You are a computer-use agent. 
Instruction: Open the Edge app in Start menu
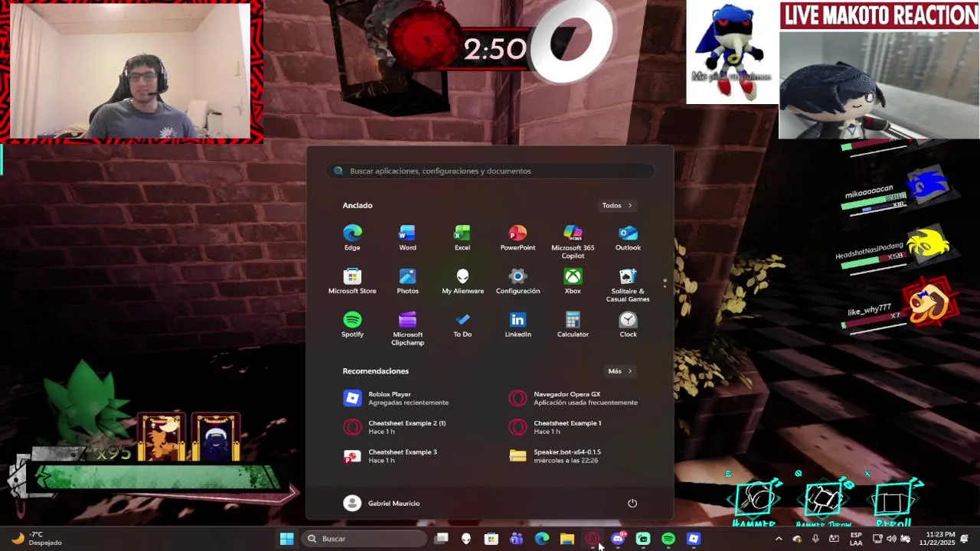tap(352, 237)
